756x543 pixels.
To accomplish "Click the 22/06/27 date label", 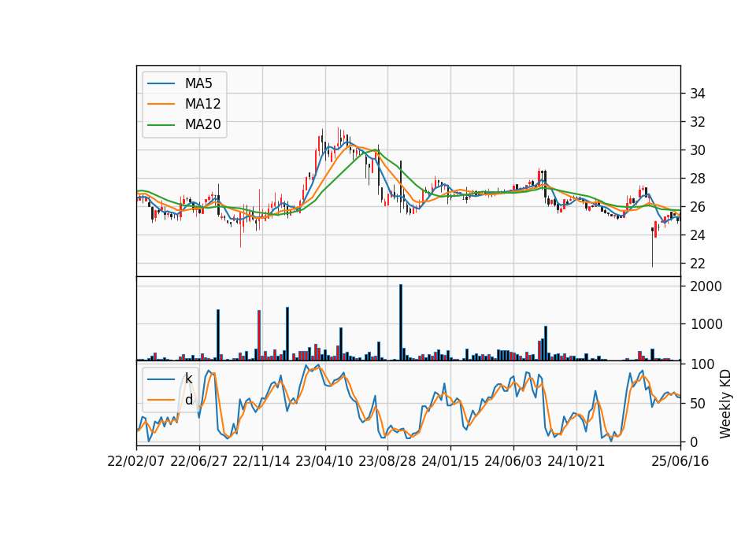I will tap(198, 461).
